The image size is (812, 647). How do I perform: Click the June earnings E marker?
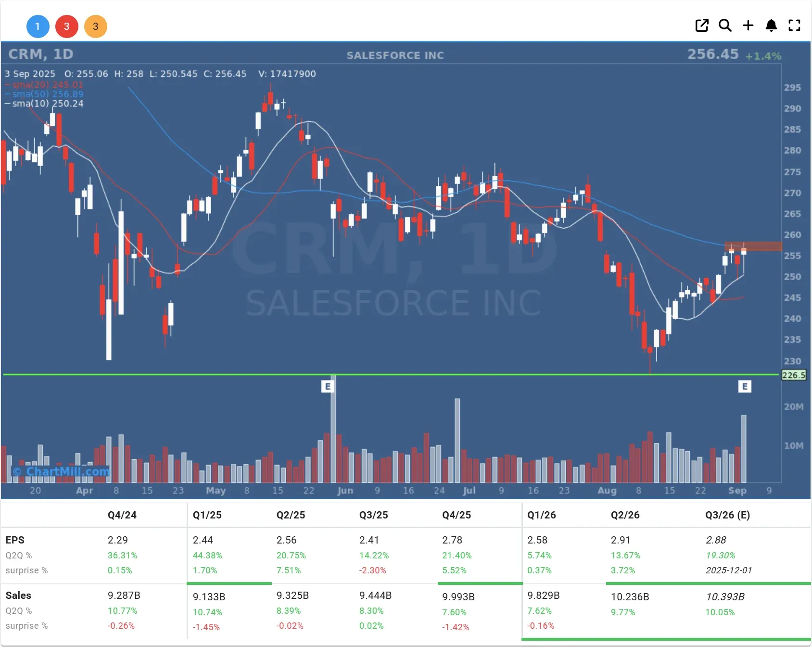(328, 386)
